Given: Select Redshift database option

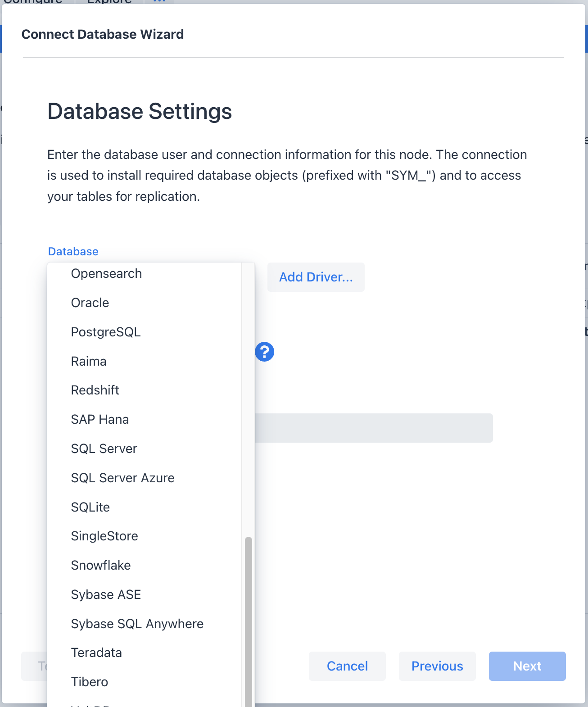Looking at the screenshot, I should (145, 390).
